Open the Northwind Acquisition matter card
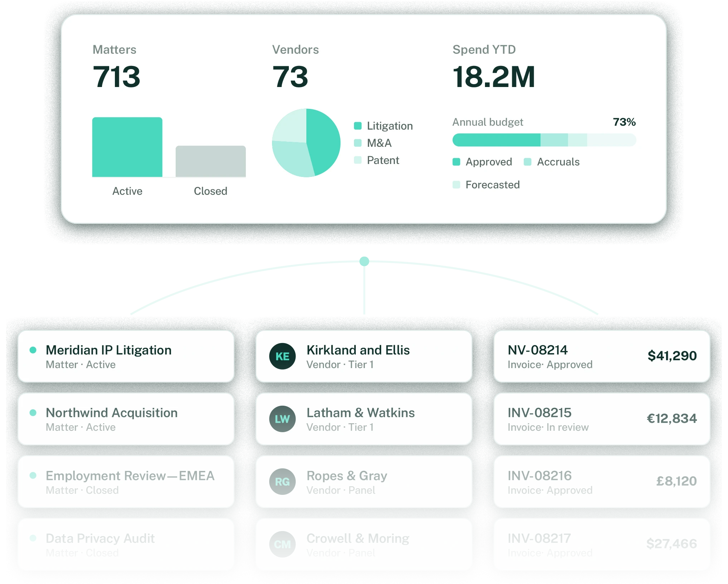 coord(126,419)
